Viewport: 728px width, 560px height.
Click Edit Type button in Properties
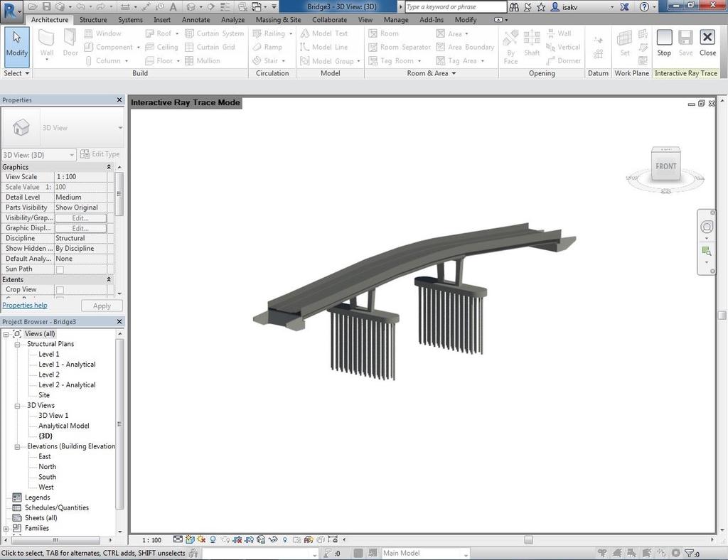pyautogui.click(x=100, y=154)
